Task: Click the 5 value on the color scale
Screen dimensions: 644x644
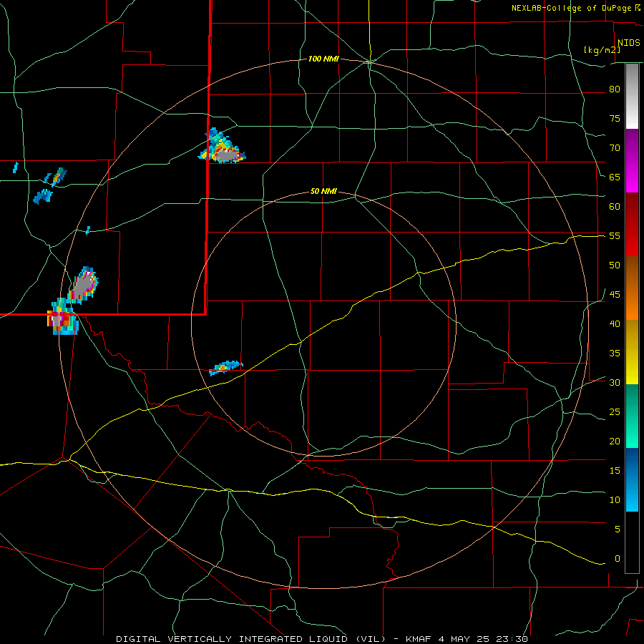Action: (618, 529)
